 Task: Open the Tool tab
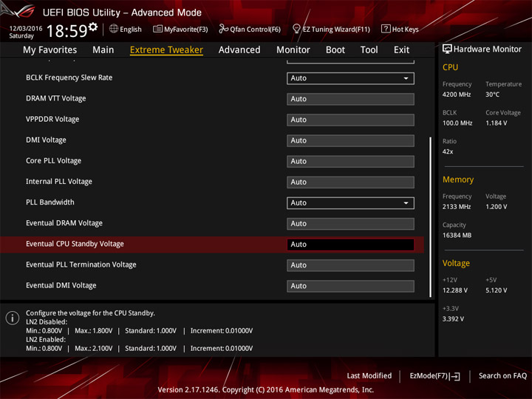click(x=369, y=50)
